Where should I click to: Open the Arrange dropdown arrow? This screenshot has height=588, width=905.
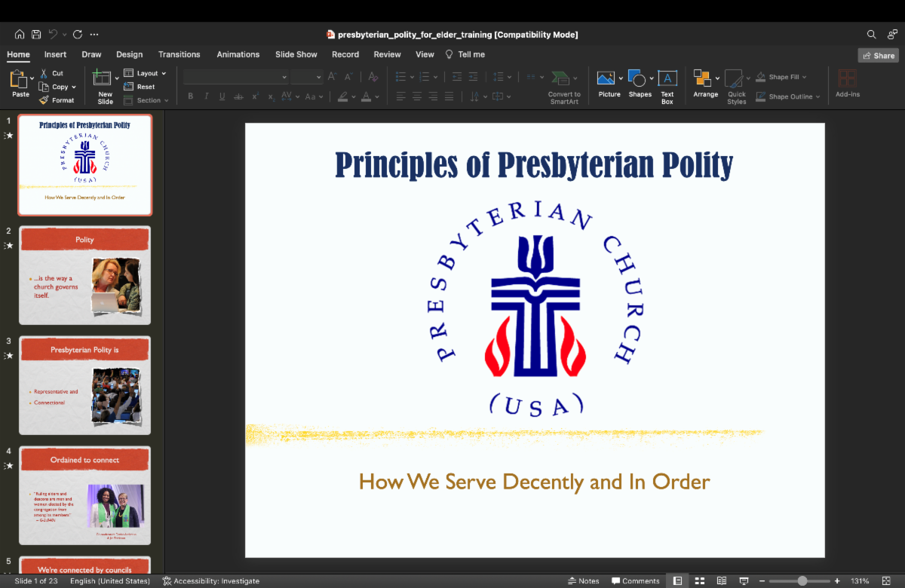[x=717, y=78]
